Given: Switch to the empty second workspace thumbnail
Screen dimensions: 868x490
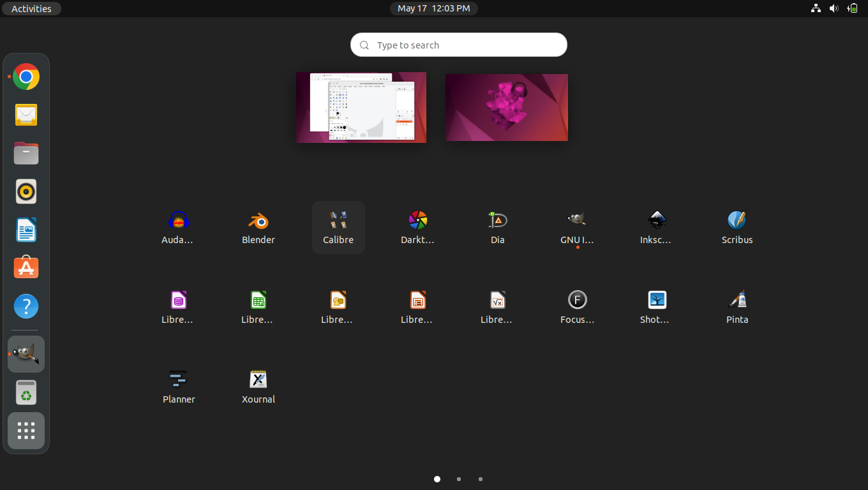Looking at the screenshot, I should click(507, 107).
